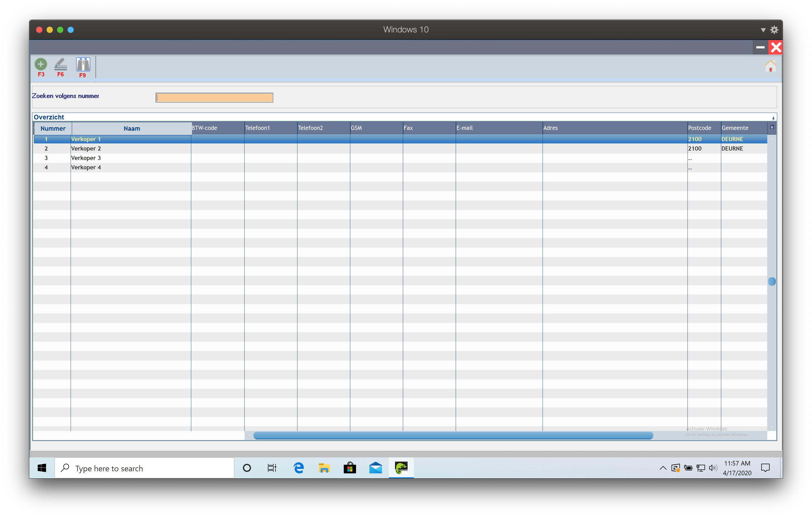812x517 pixels.
Task: Click the vertical scrollbar round handle
Action: click(771, 282)
